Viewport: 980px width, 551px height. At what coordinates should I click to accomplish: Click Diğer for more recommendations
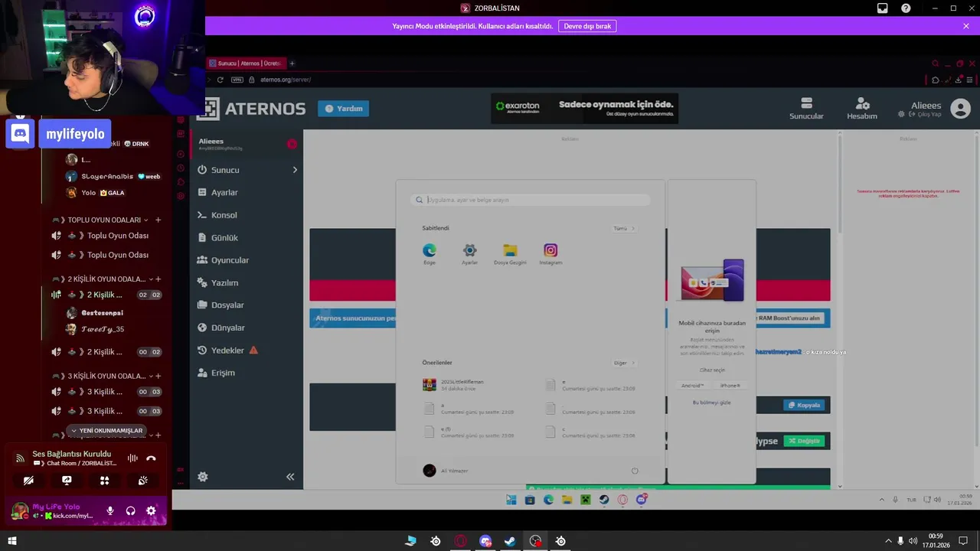[624, 363]
